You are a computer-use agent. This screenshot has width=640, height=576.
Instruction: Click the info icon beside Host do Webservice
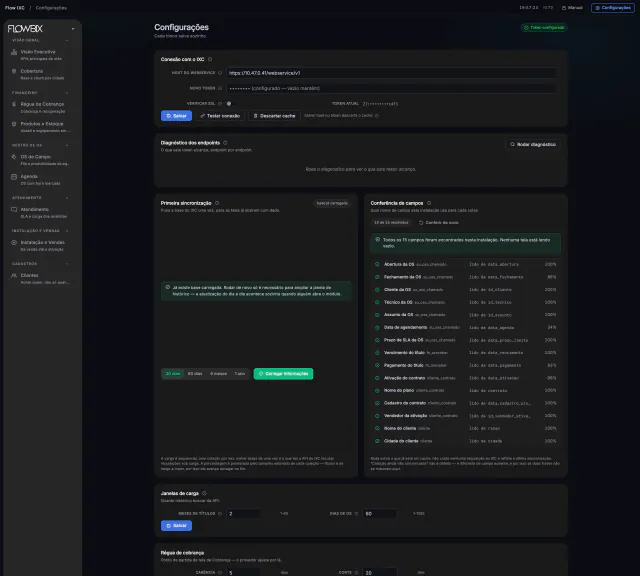[x=220, y=73]
